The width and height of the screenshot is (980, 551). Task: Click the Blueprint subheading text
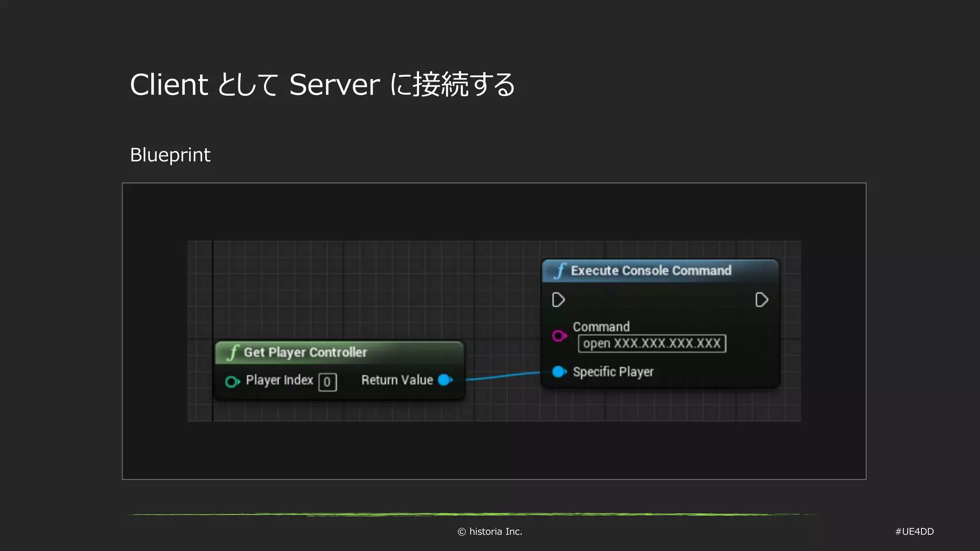(170, 155)
